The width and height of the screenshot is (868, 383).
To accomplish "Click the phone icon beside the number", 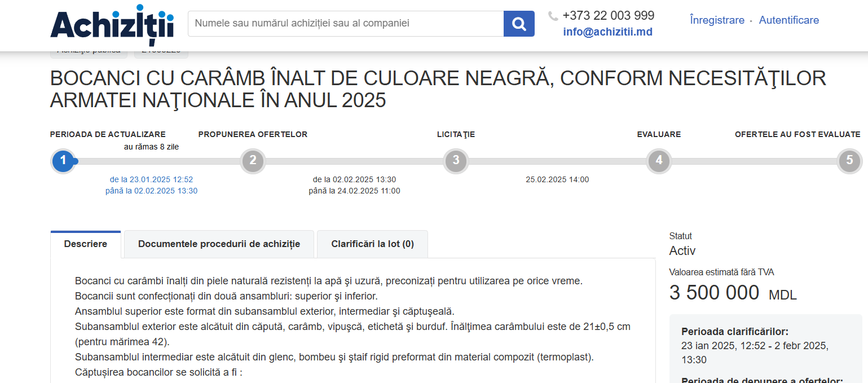I will tap(553, 16).
